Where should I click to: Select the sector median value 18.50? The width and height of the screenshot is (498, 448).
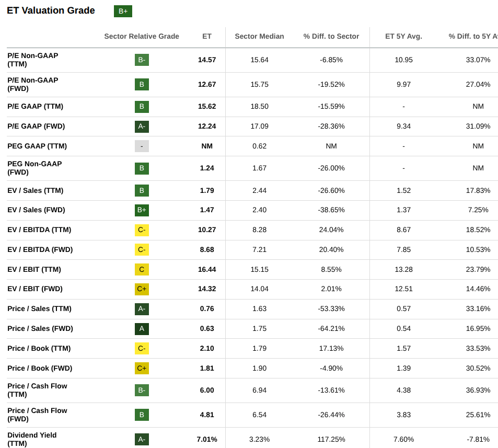(x=260, y=107)
